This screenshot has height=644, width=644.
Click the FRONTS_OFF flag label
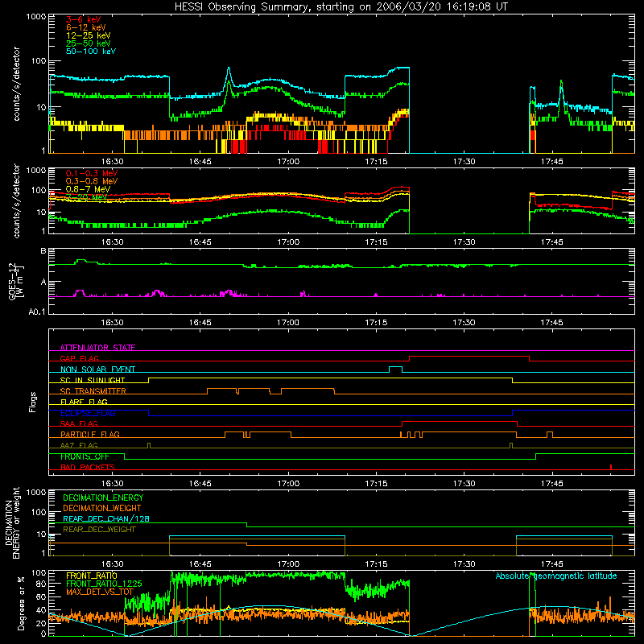click(x=85, y=456)
